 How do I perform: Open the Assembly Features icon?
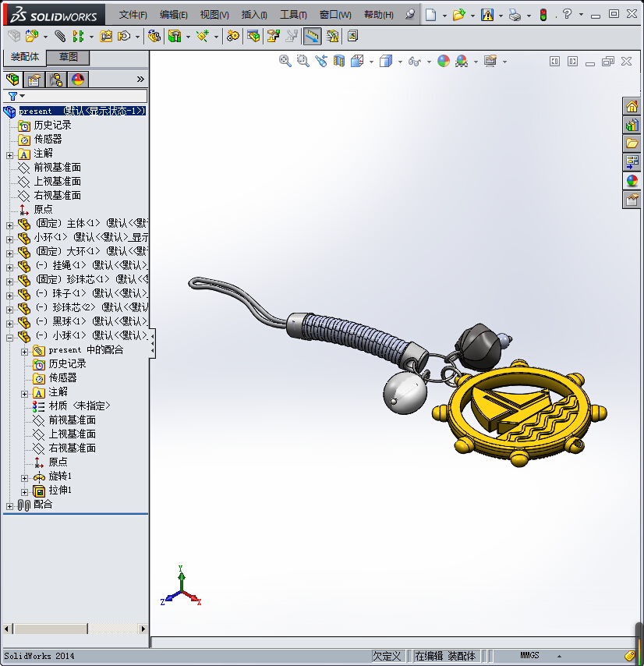(175, 36)
